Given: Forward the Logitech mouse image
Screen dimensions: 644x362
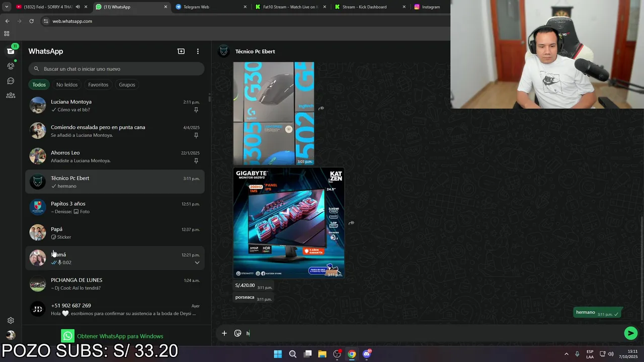Looking at the screenshot, I should [x=321, y=108].
